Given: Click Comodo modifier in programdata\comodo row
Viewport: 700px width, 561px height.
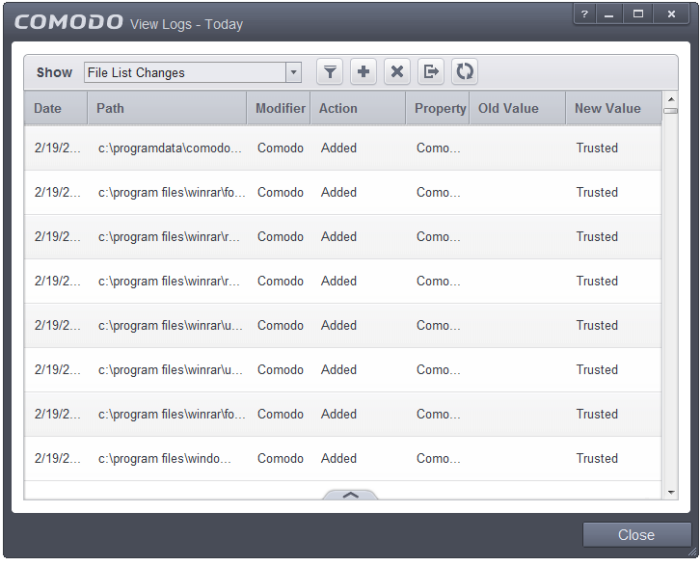Looking at the screenshot, I should coord(280,148).
